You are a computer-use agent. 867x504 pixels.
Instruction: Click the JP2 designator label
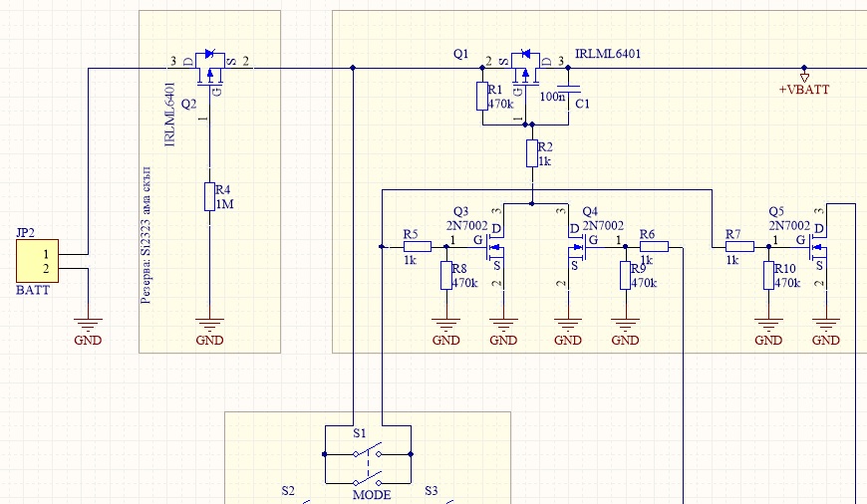pyautogui.click(x=26, y=233)
